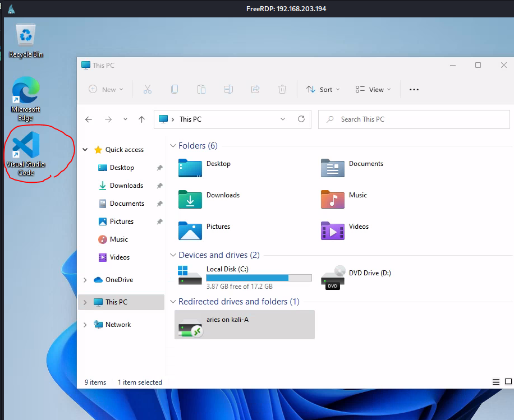The height and width of the screenshot is (420, 514).
Task: Click the Rename icon in toolbar
Action: (228, 89)
